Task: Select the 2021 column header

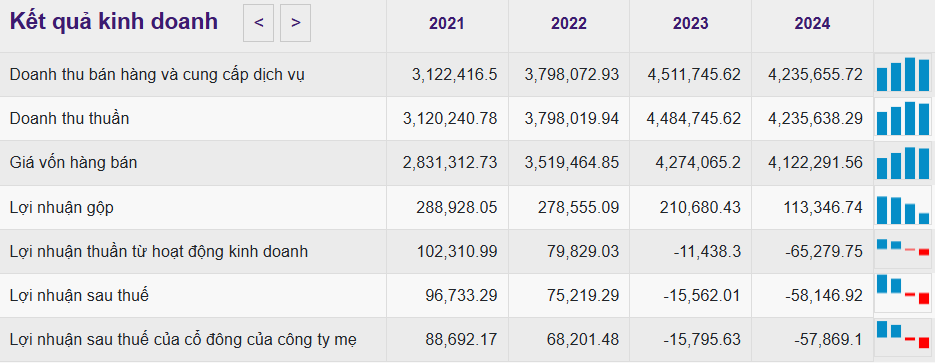Action: click(x=447, y=23)
